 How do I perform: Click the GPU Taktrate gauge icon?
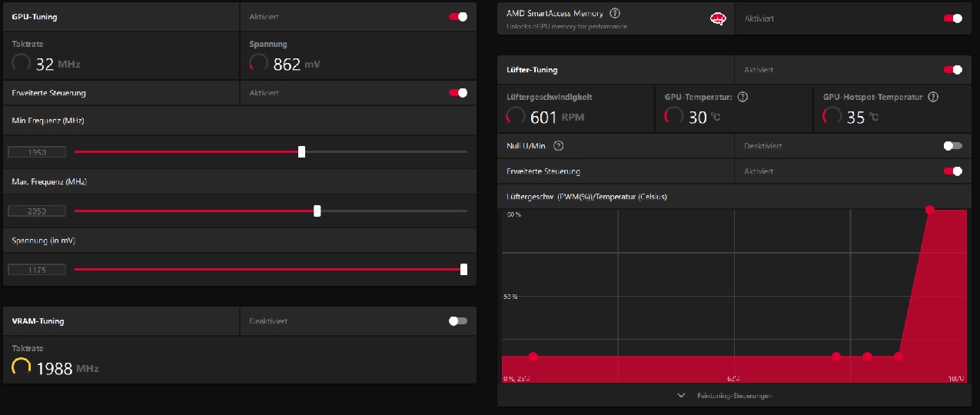[x=22, y=64]
